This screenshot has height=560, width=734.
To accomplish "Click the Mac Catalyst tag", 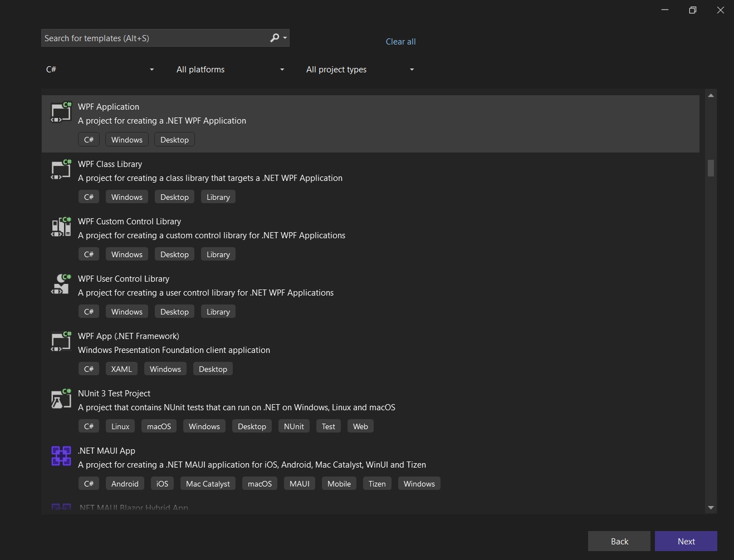I will tap(208, 484).
